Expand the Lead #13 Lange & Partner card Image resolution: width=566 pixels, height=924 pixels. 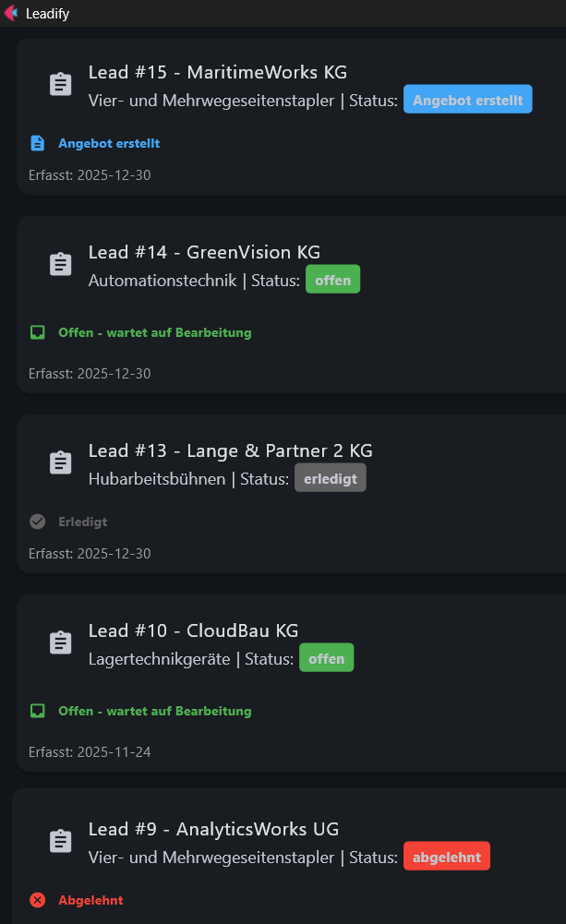coord(229,450)
